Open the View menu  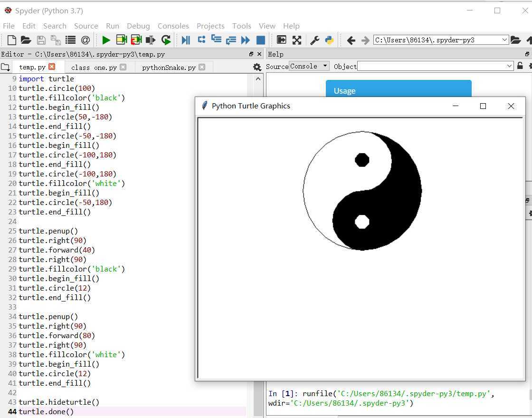(267, 26)
